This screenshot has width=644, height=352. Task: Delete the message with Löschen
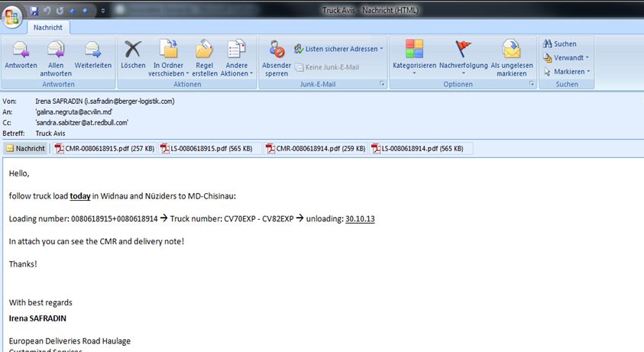133,55
